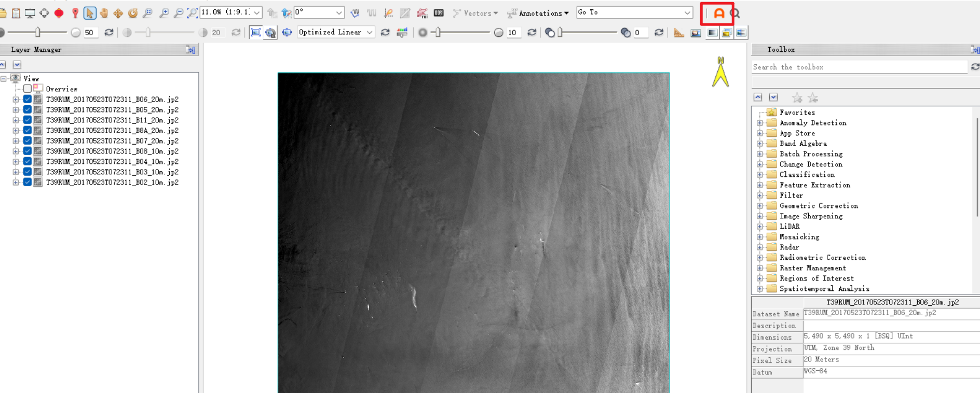Uncheck layer B04_10m.jp2
The width and height of the screenshot is (980, 393).
coord(28,161)
